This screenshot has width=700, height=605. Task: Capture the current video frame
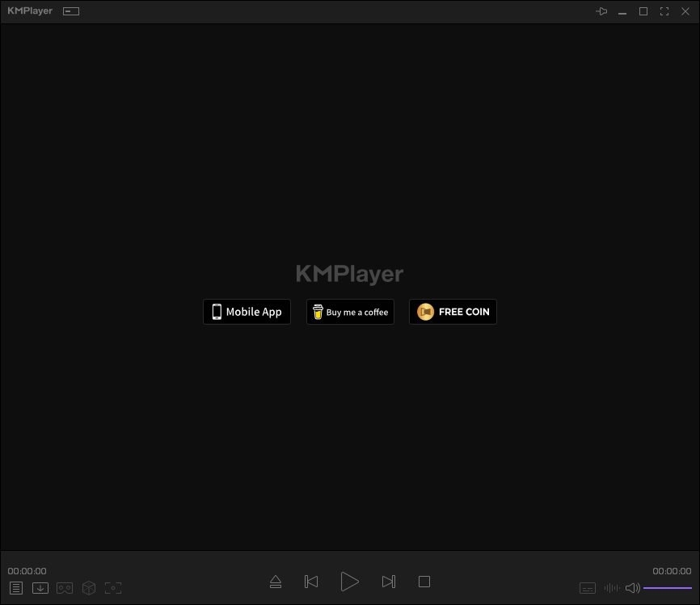click(x=113, y=588)
